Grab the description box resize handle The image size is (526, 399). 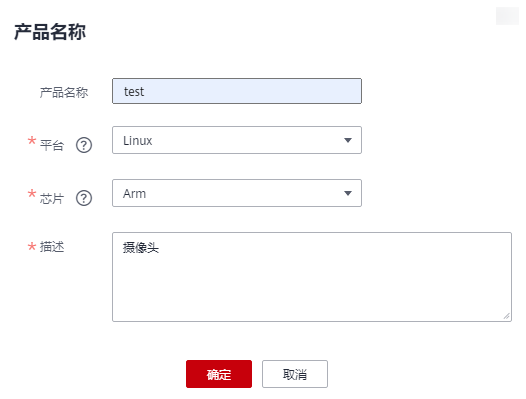pos(507,316)
